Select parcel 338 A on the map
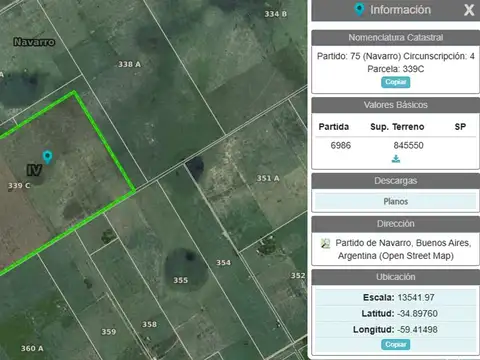Screen dimensions: 480x360 [x=130, y=64]
